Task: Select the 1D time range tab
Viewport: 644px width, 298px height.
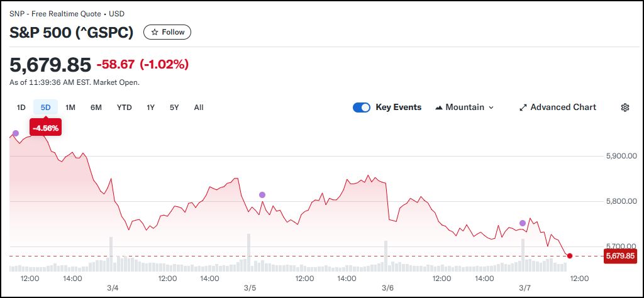Action: pos(21,108)
